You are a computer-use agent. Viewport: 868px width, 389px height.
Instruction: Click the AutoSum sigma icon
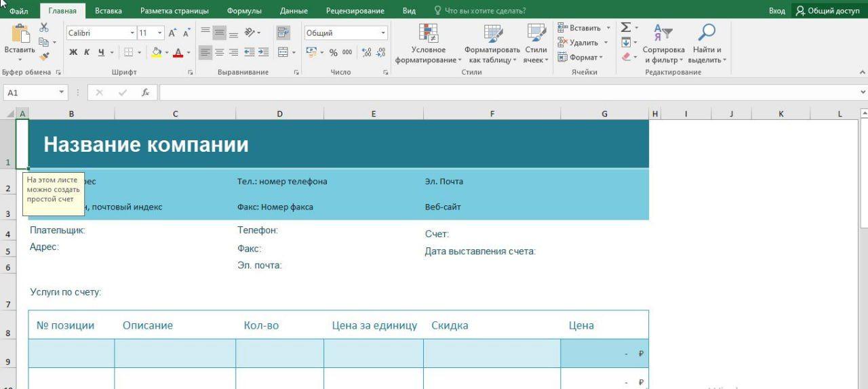pos(626,27)
